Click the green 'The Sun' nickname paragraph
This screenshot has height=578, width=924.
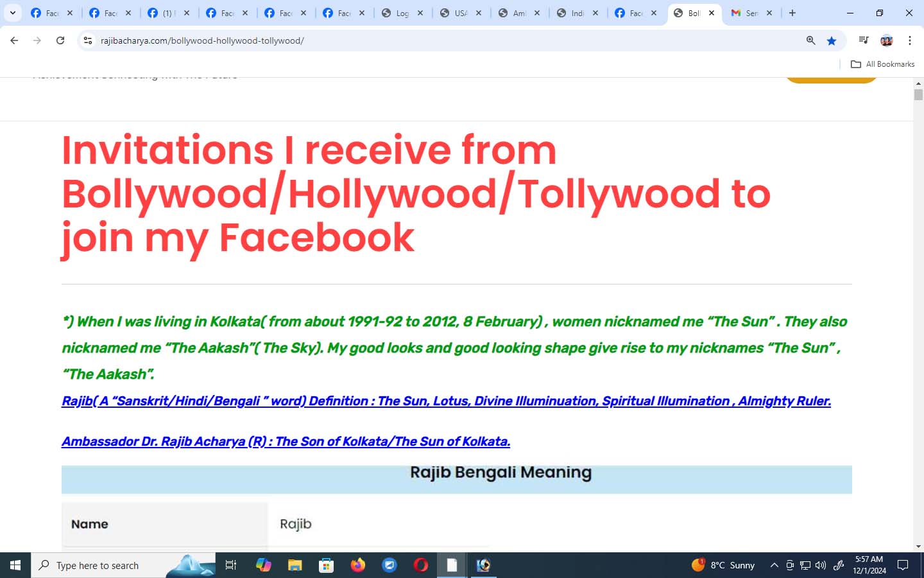coord(454,347)
